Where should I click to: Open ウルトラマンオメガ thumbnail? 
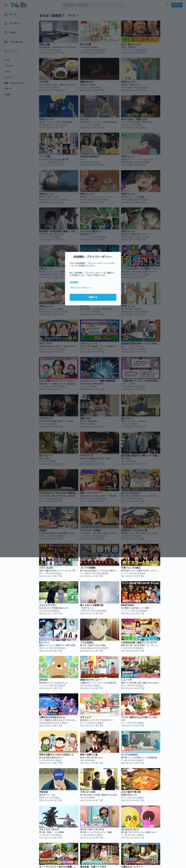tap(58, 817)
